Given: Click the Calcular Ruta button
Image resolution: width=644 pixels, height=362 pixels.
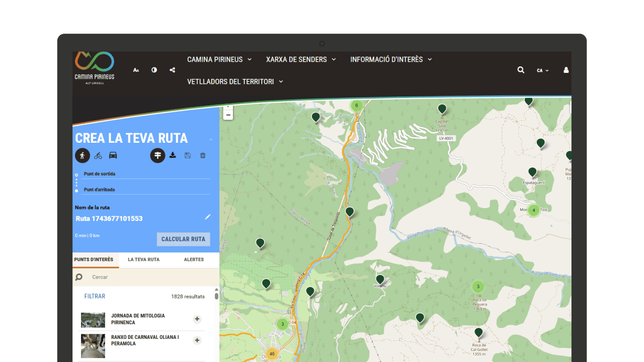Looking at the screenshot, I should pyautogui.click(x=183, y=239).
